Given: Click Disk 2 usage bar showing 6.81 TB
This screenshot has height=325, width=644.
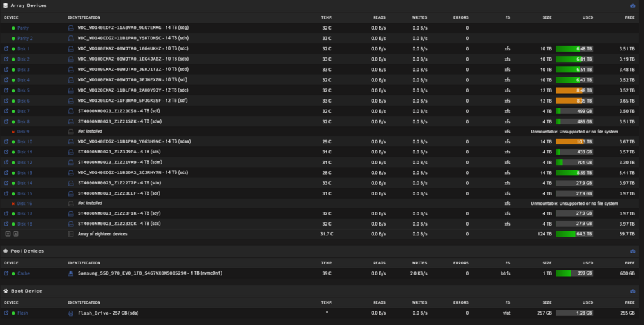Looking at the screenshot, I should click(x=574, y=59).
